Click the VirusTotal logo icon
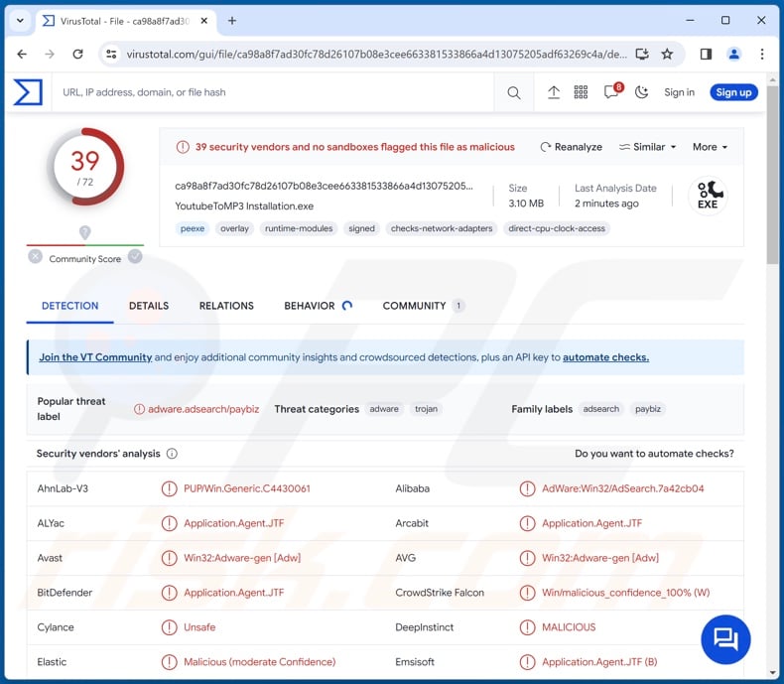The height and width of the screenshot is (684, 784). [x=28, y=92]
